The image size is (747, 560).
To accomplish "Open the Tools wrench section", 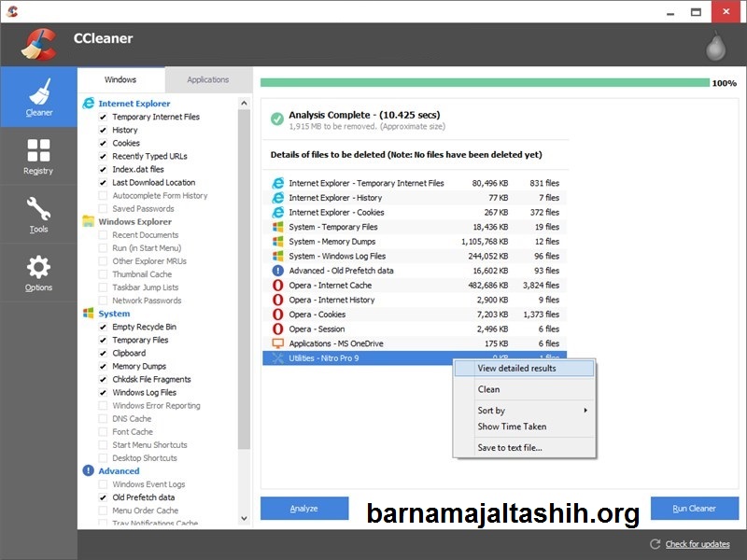I will click(x=38, y=215).
